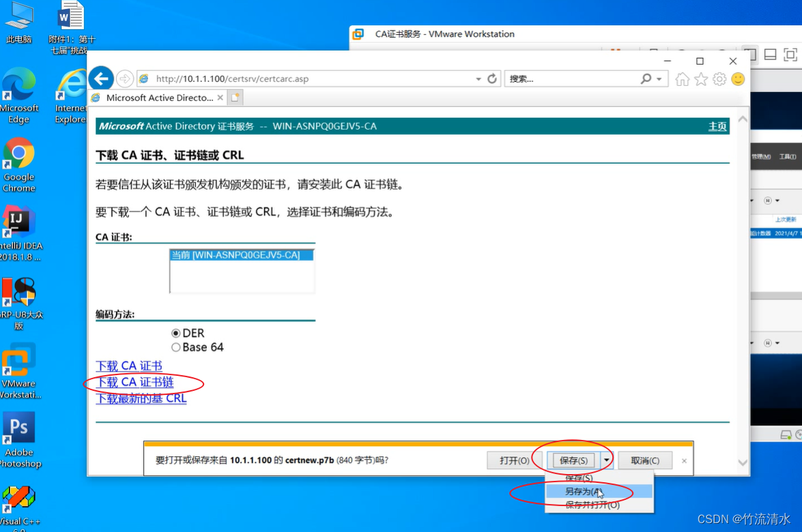Launch Adobe Photoshop desktop shortcut
Screen dimensions: 802x532
(19, 441)
